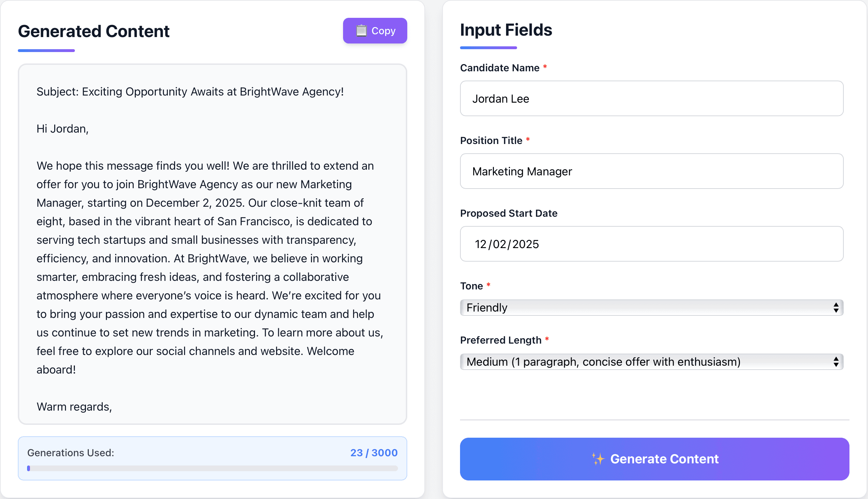The height and width of the screenshot is (499, 868).
Task: Click the sparkle icon on Generate Content
Action: pyautogui.click(x=599, y=459)
